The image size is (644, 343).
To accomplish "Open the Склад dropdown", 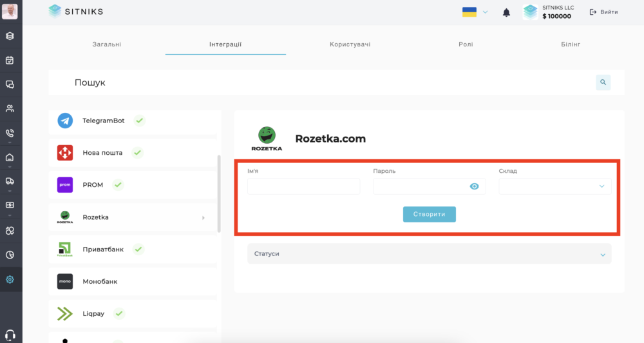I will click(x=555, y=186).
